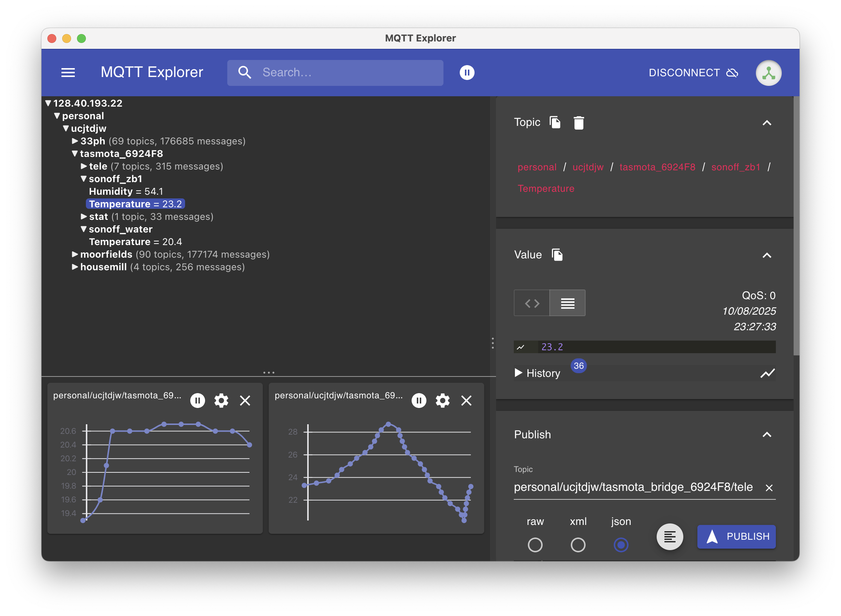Click the second chart's topic title
The image size is (841, 616).
point(338,395)
